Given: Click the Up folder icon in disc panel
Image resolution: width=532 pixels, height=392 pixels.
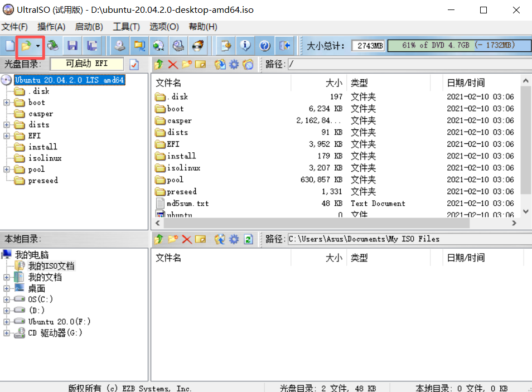Looking at the screenshot, I should click(158, 64).
